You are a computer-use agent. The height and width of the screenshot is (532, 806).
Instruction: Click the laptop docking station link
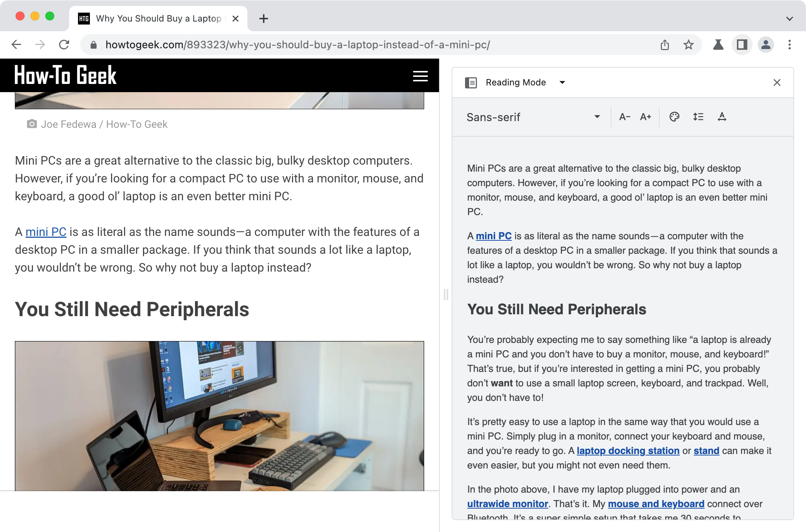pos(628,451)
